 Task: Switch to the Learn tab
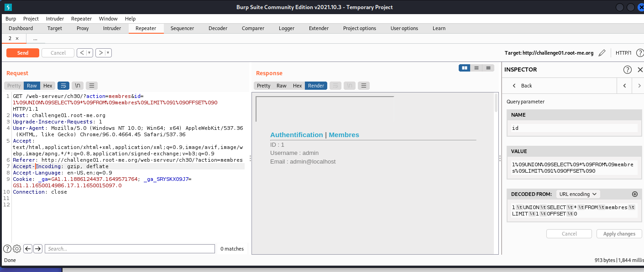pyautogui.click(x=439, y=28)
